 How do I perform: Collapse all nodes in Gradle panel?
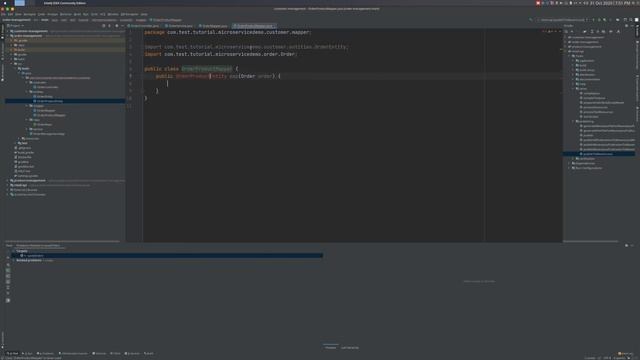coord(598,31)
